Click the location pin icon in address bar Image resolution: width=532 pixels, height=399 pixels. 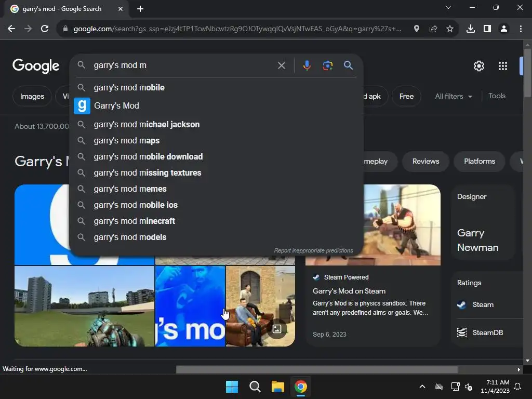[417, 29]
